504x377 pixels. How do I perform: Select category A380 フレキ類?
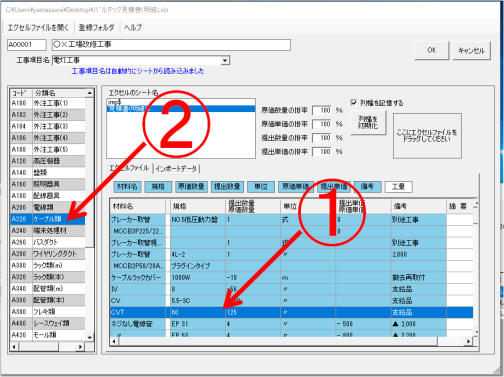pyautogui.click(x=48, y=312)
